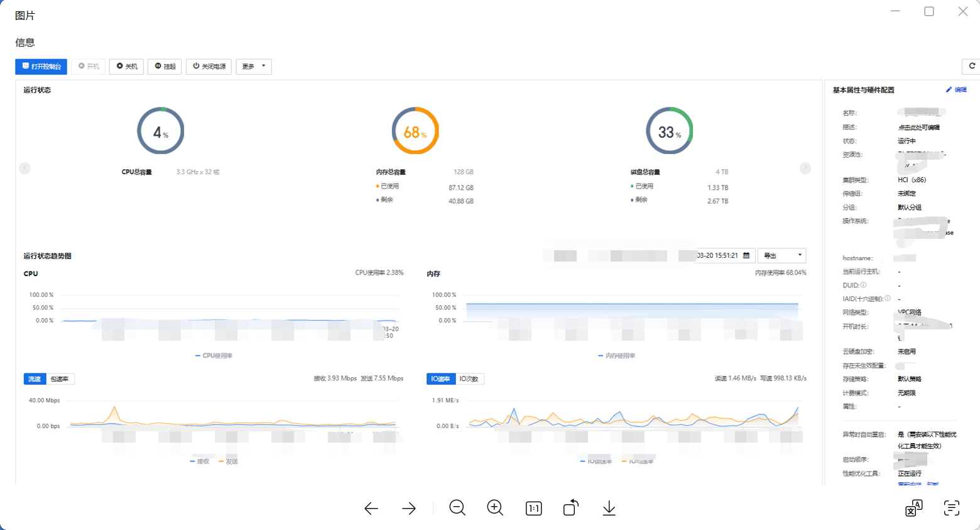Image resolution: width=980 pixels, height=530 pixels.
Task: Switch to the 包速率 tab
Action: click(x=60, y=379)
